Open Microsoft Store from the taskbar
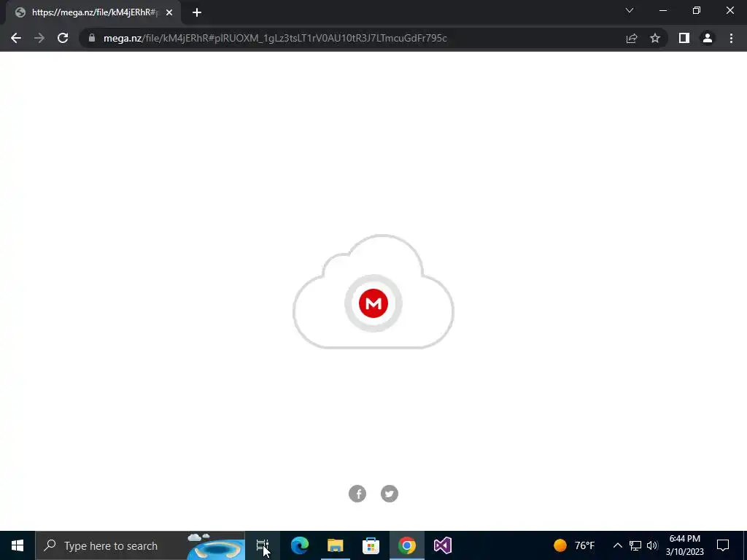This screenshot has height=560, width=747. (371, 545)
